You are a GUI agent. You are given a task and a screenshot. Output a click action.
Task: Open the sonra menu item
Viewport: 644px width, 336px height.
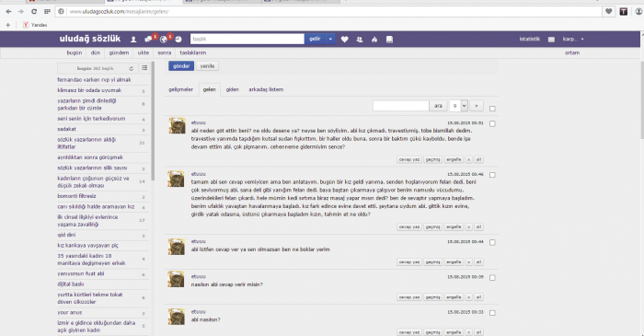165,53
